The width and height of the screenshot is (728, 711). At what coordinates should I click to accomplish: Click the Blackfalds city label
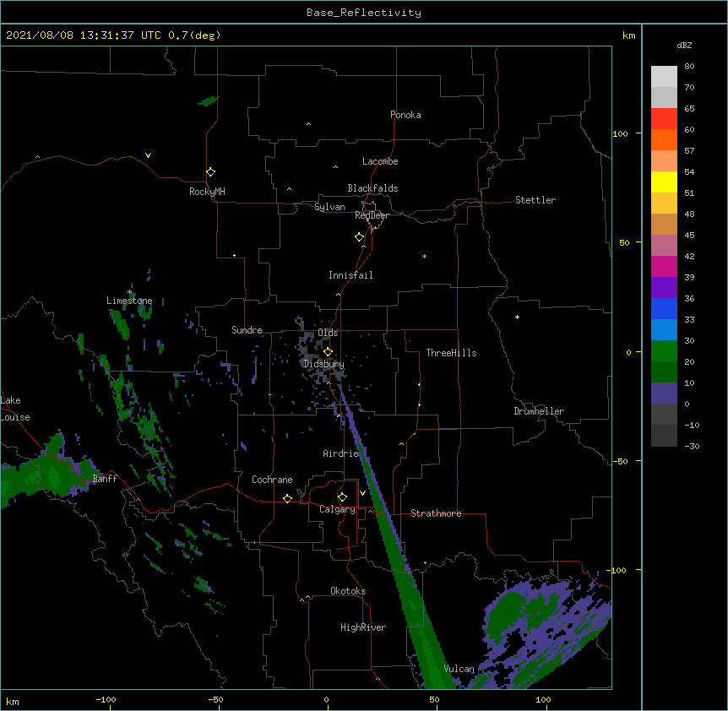(x=372, y=188)
